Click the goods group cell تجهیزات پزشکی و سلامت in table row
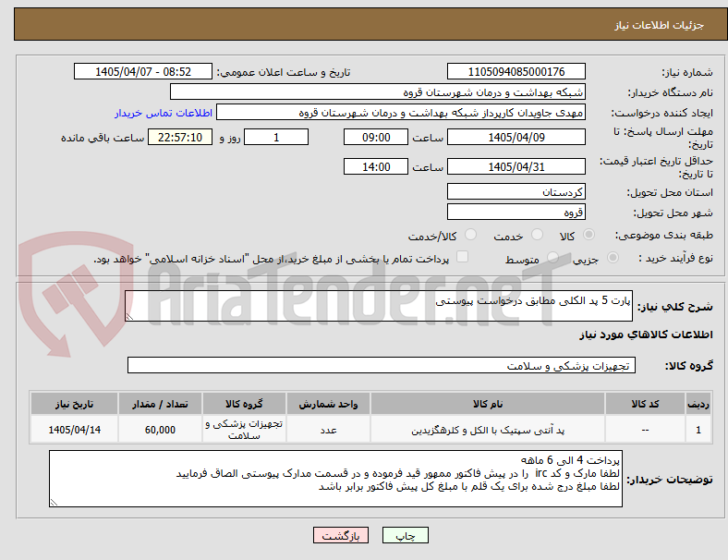 (x=244, y=430)
